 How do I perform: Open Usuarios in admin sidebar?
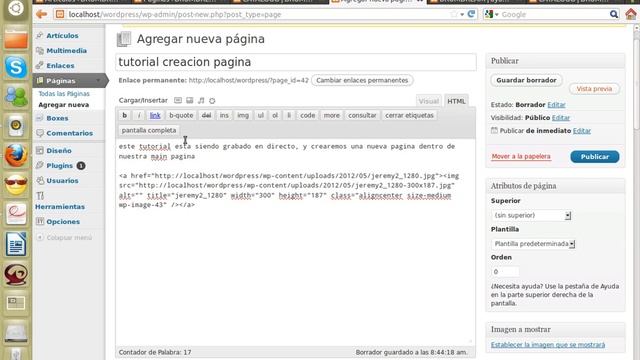tap(62, 180)
